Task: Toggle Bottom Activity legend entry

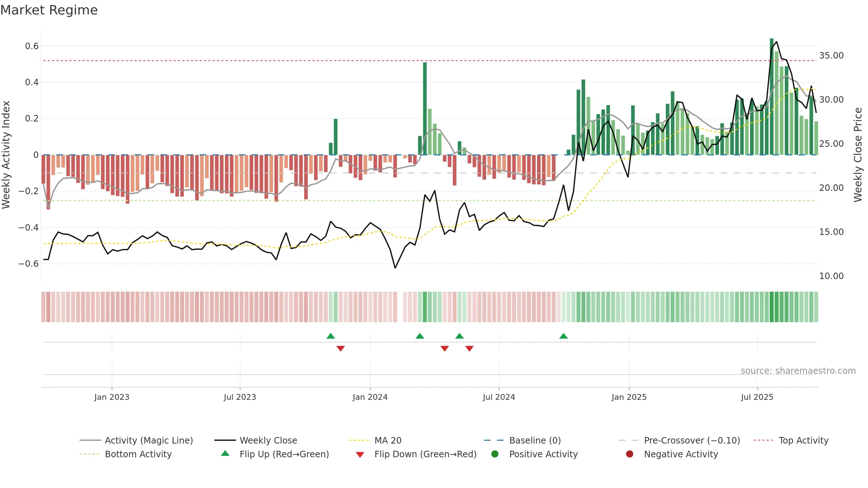Action: [125, 454]
